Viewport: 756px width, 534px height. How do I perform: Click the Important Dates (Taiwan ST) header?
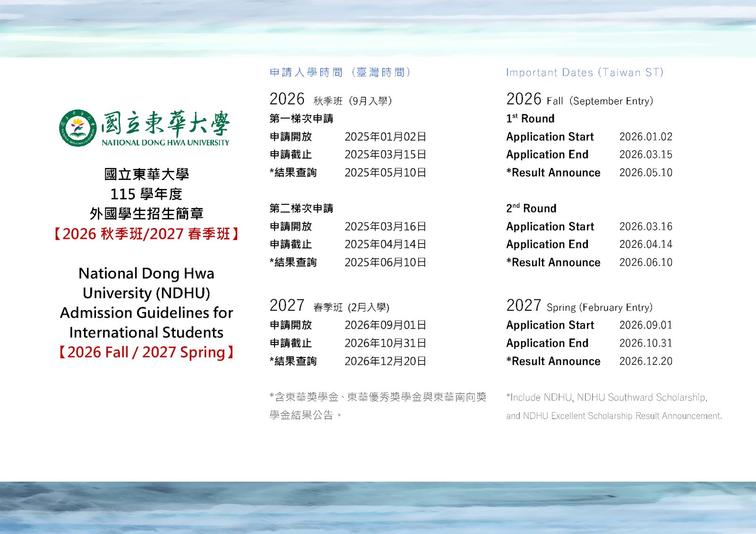click(x=584, y=72)
